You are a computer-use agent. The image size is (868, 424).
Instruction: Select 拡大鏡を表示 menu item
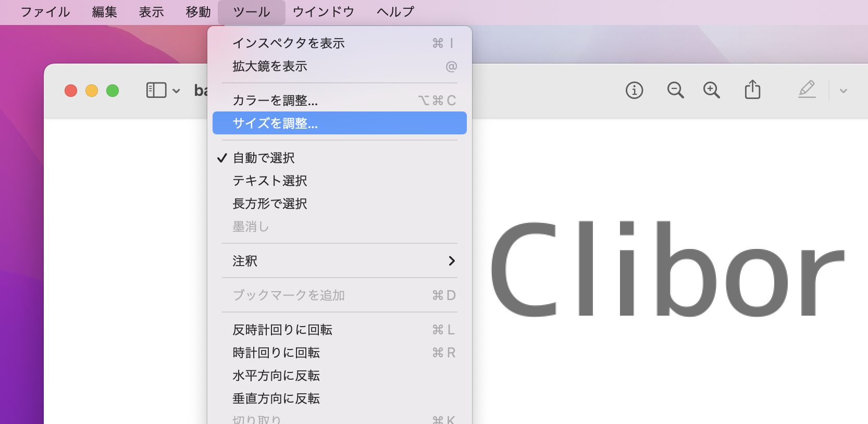(340, 66)
